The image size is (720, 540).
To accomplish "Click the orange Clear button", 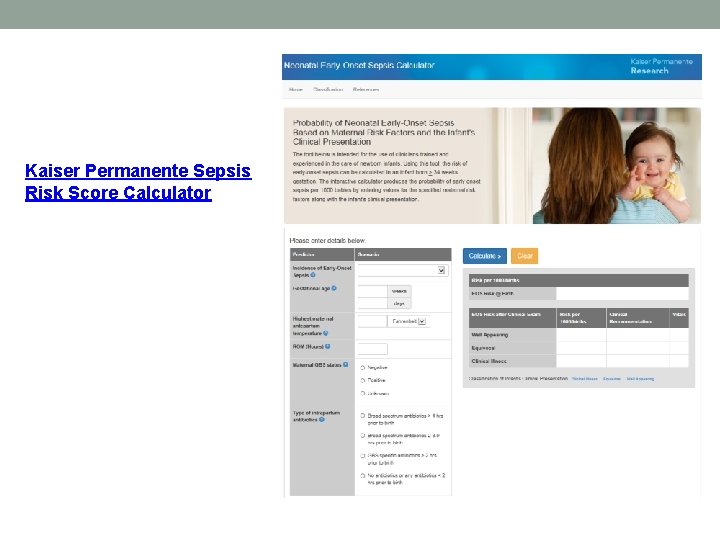I will pos(524,256).
